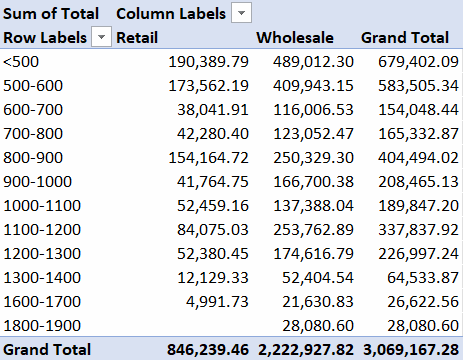
Task: Click Wholesale value 123,052.47
Action: point(313,134)
